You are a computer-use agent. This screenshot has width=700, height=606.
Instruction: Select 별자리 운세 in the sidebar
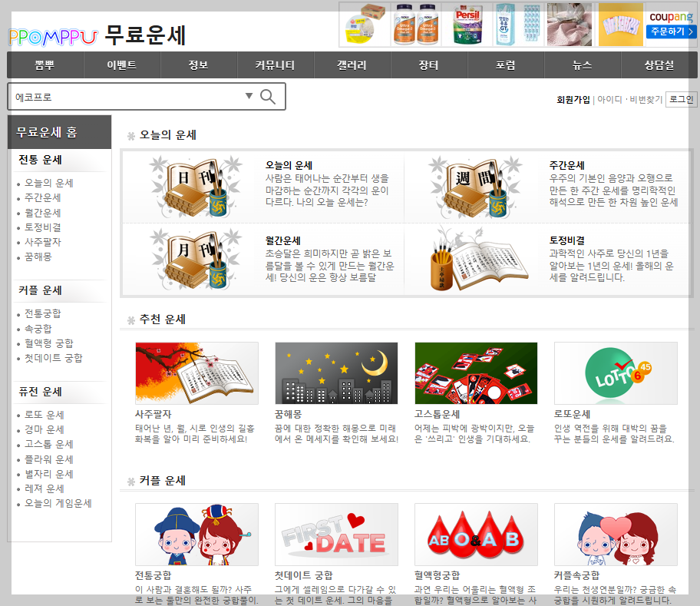pos(48,474)
